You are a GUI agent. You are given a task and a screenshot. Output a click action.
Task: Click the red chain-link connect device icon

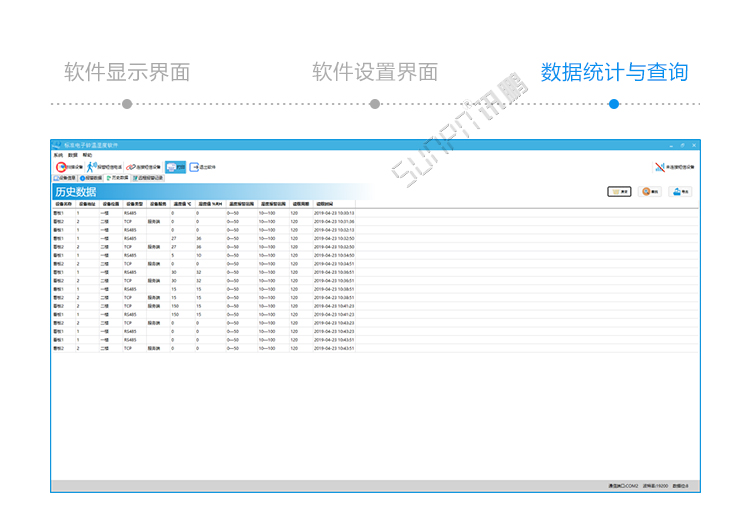click(130, 167)
